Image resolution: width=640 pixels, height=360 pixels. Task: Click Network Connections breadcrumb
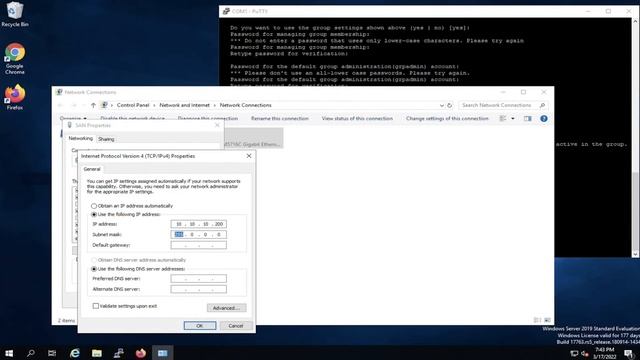click(246, 105)
